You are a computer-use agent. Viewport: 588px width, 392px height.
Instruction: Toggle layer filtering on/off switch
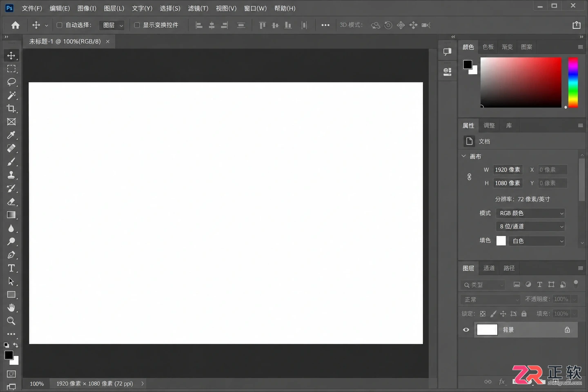pyautogui.click(x=576, y=283)
